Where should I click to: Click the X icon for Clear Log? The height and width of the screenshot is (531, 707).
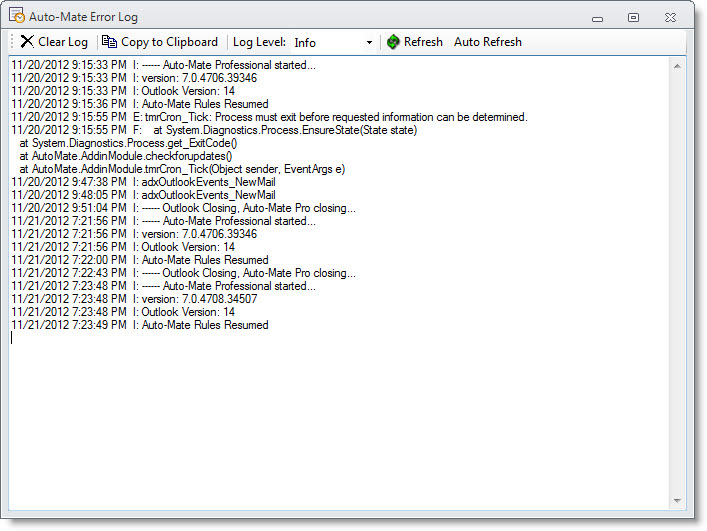coord(26,42)
